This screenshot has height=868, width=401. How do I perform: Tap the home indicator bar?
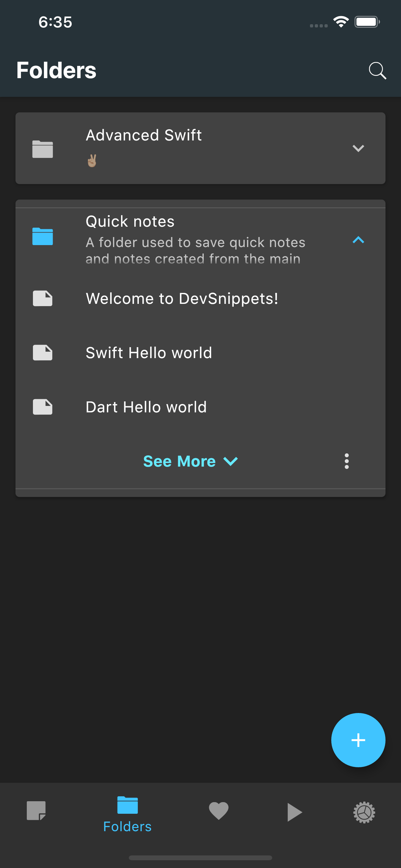click(200, 857)
